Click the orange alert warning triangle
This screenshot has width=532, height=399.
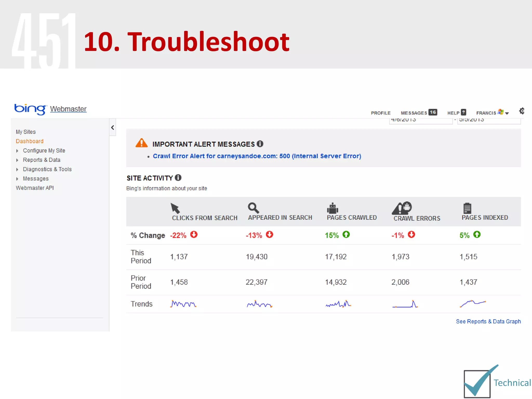(142, 143)
